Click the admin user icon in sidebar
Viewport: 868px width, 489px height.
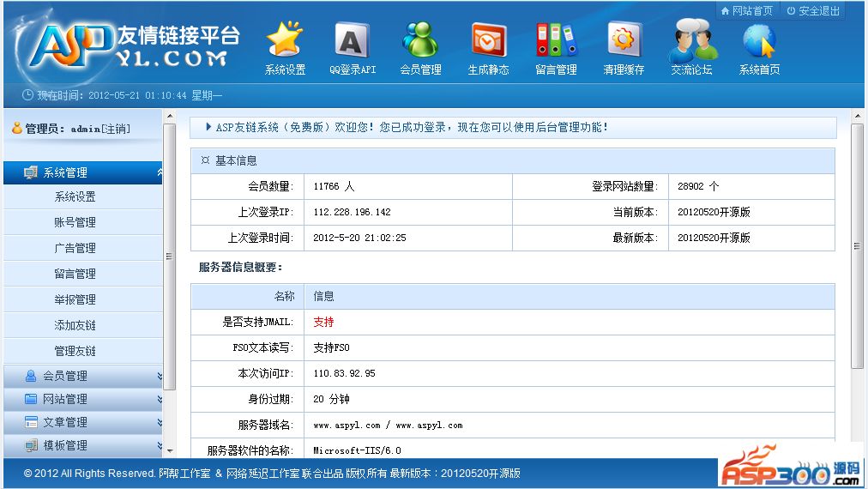click(17, 128)
